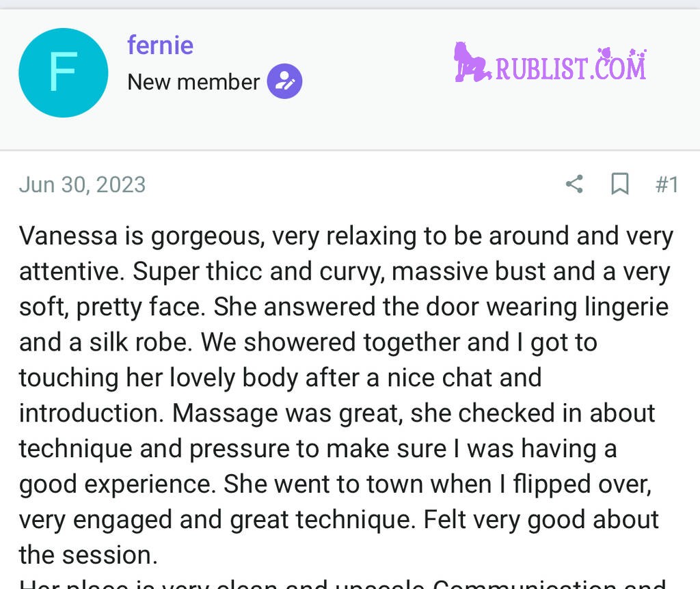Open fernie's round F avatar
The height and width of the screenshot is (589, 700).
click(64, 72)
